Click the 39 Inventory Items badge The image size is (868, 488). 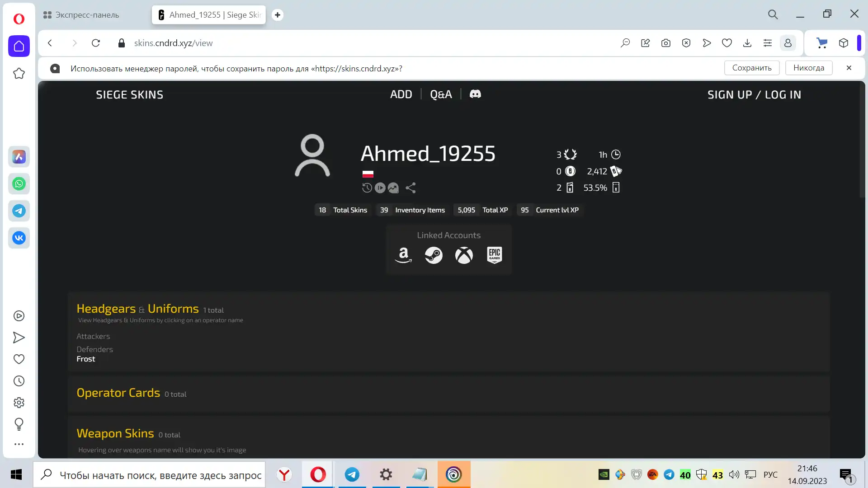pos(412,210)
